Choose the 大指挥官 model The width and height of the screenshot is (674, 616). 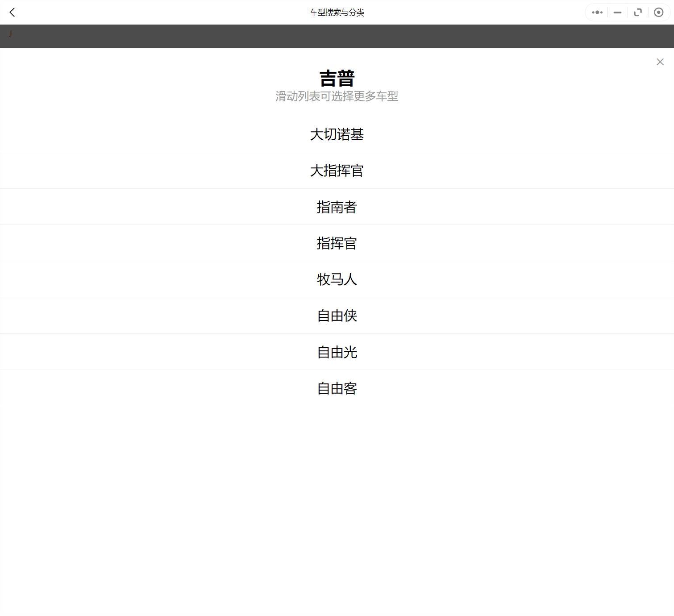(337, 171)
